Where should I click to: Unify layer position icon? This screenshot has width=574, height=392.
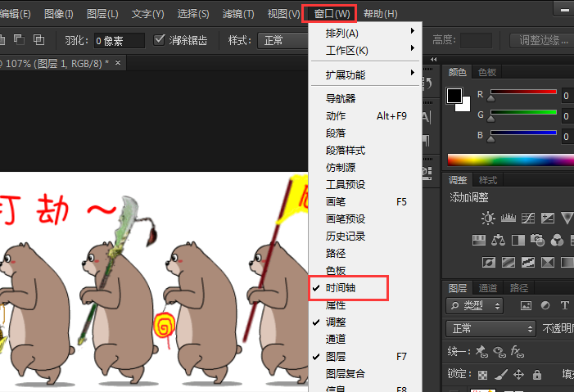click(481, 352)
